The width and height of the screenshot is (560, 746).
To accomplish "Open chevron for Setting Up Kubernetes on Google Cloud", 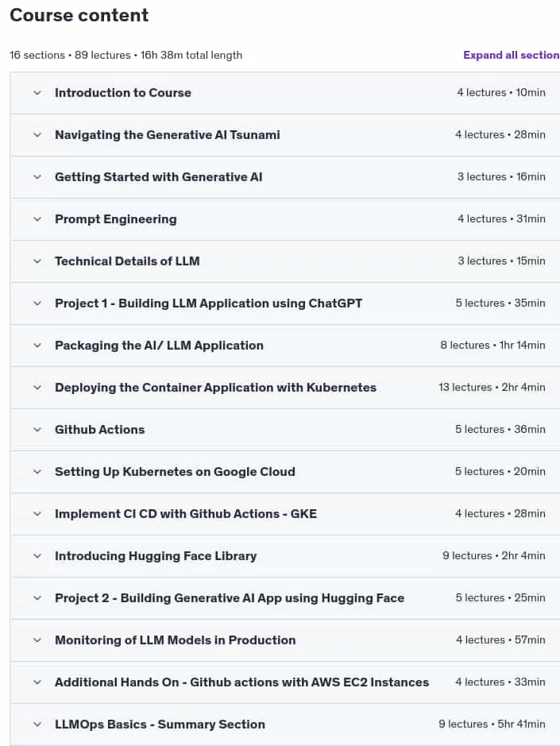I will pos(37,472).
